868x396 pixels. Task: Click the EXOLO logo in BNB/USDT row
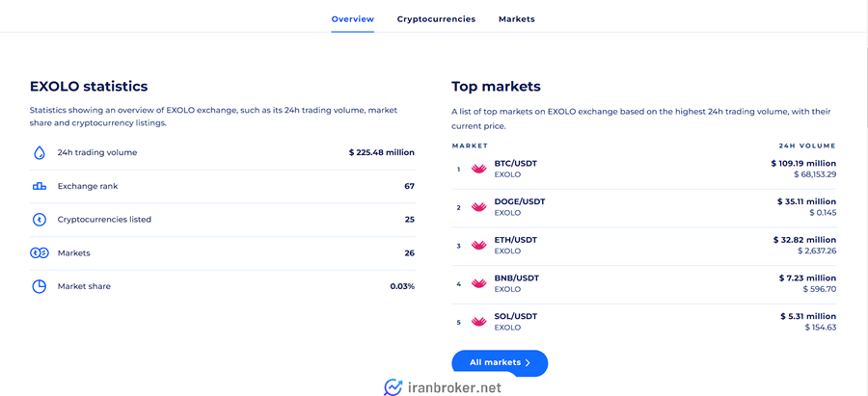pyautogui.click(x=478, y=283)
